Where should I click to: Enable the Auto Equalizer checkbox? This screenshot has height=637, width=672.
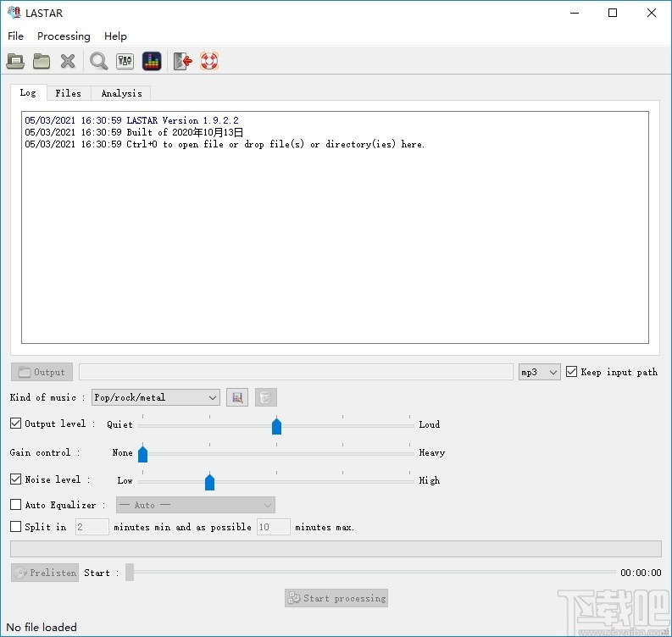15,505
